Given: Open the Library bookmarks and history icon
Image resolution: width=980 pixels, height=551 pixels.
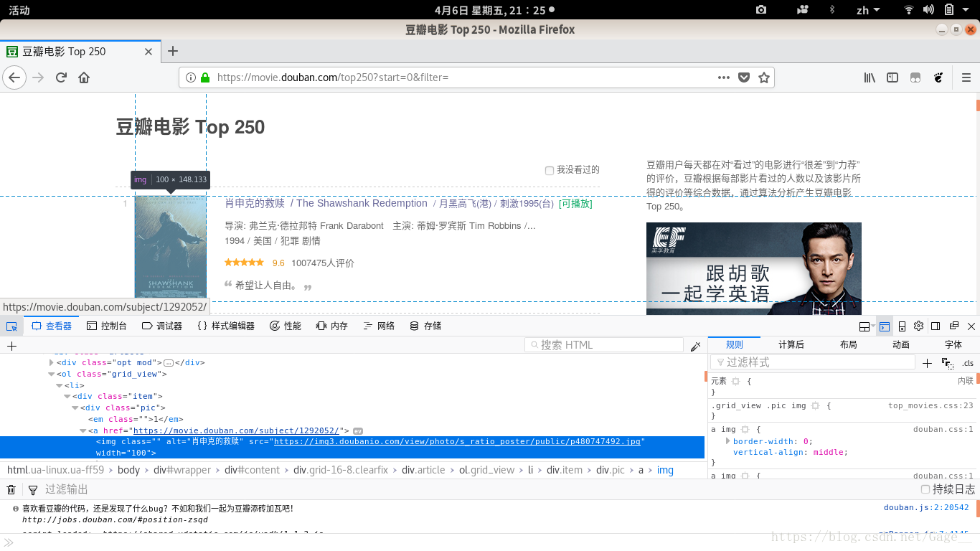Looking at the screenshot, I should coord(870,77).
